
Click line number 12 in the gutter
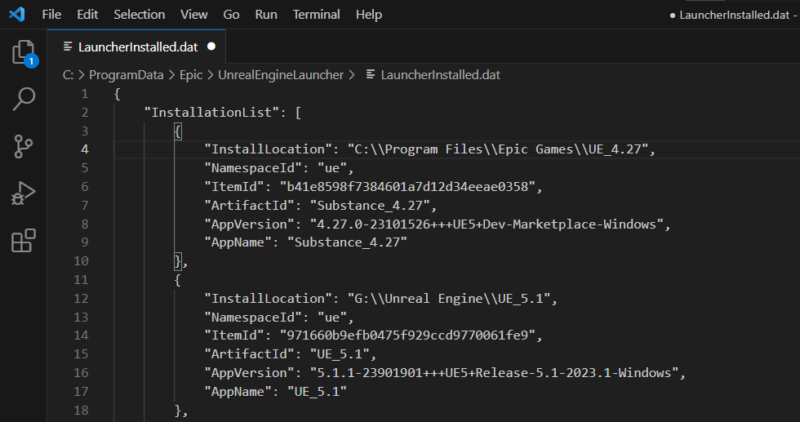[x=81, y=299]
